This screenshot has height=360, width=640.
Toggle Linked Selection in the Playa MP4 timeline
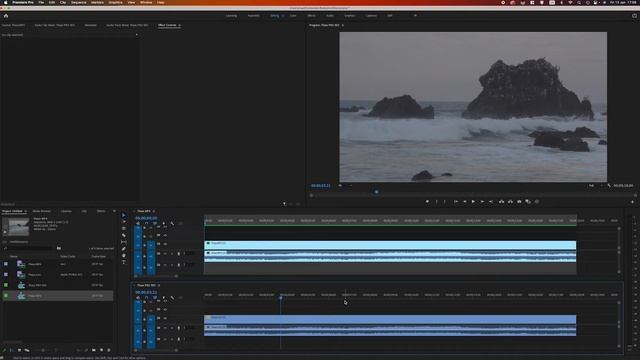click(155, 224)
